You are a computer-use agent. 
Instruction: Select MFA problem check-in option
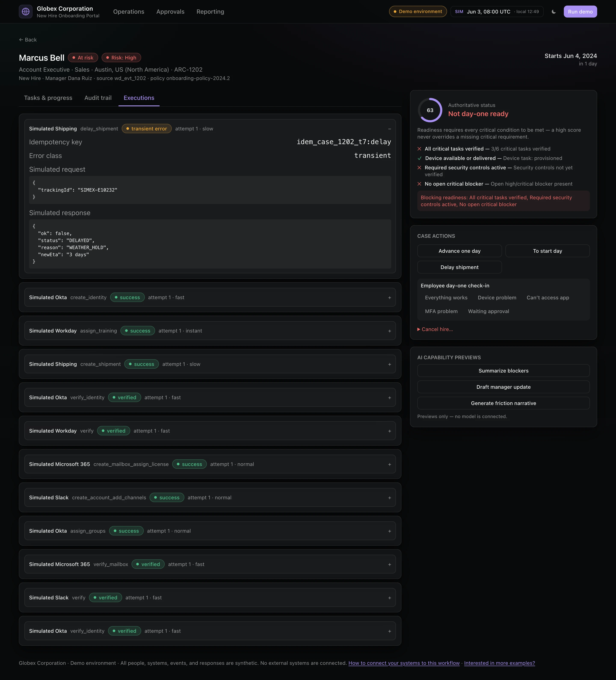point(441,311)
